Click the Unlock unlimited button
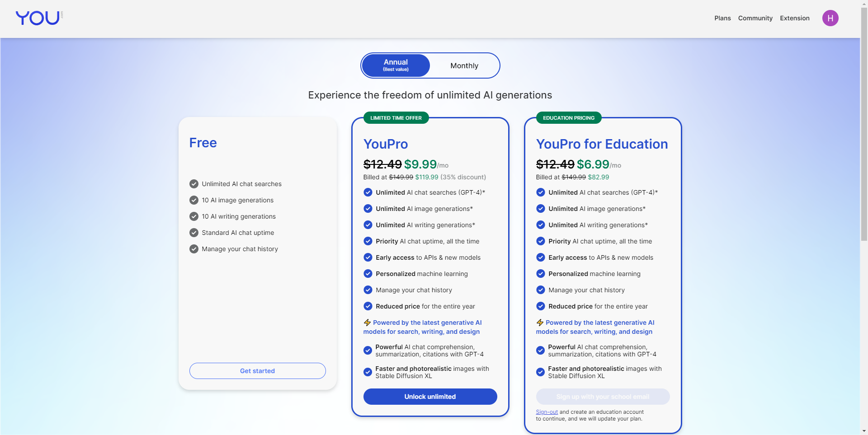This screenshot has height=435, width=868. coord(430,397)
